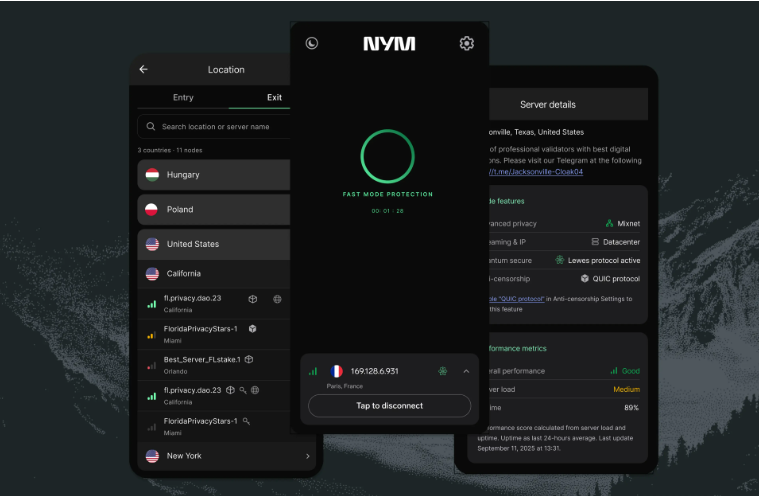759x496 pixels.
Task: Click the green flower icon beside the IP address
Action: click(x=442, y=371)
